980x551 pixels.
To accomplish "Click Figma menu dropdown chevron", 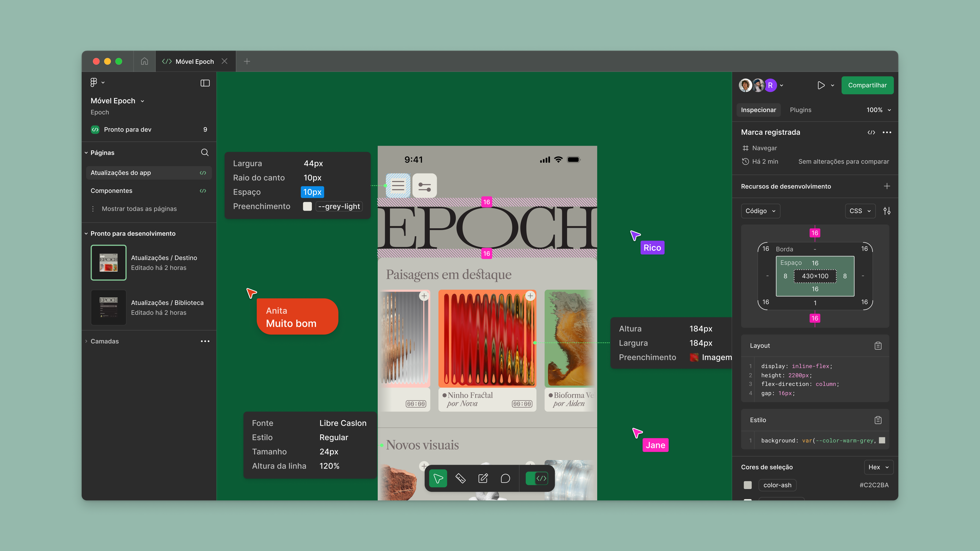I will click(103, 82).
